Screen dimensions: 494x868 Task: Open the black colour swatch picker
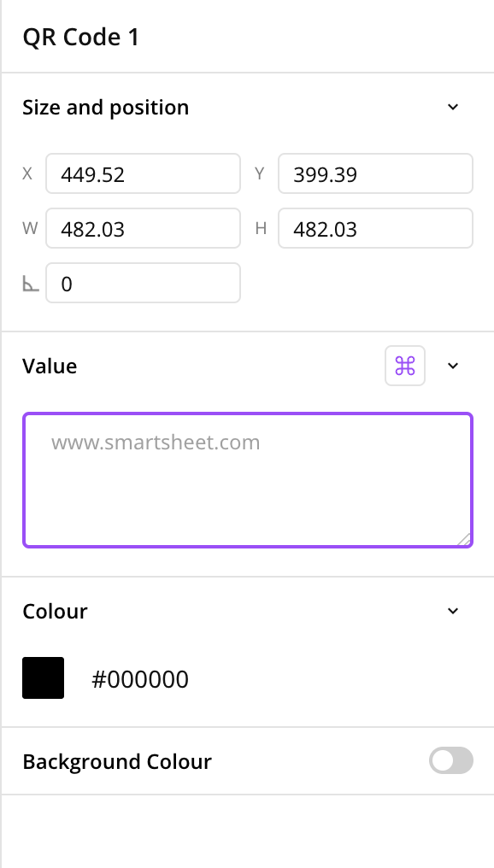43,677
